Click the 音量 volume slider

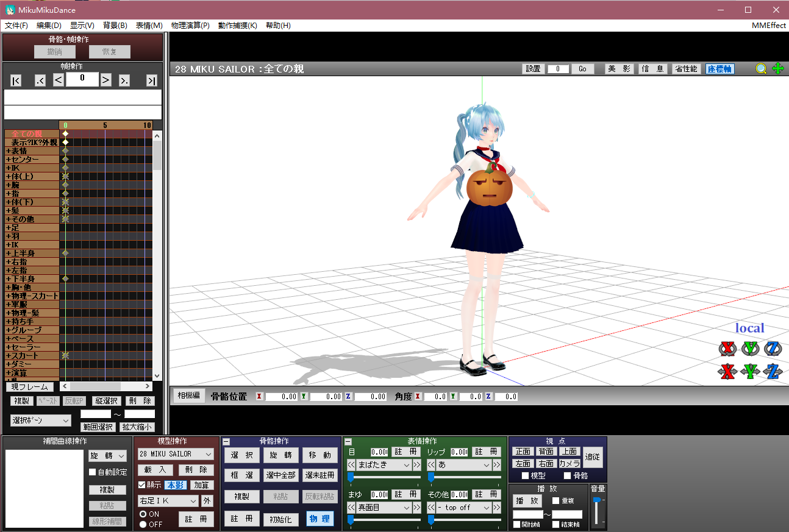click(598, 511)
